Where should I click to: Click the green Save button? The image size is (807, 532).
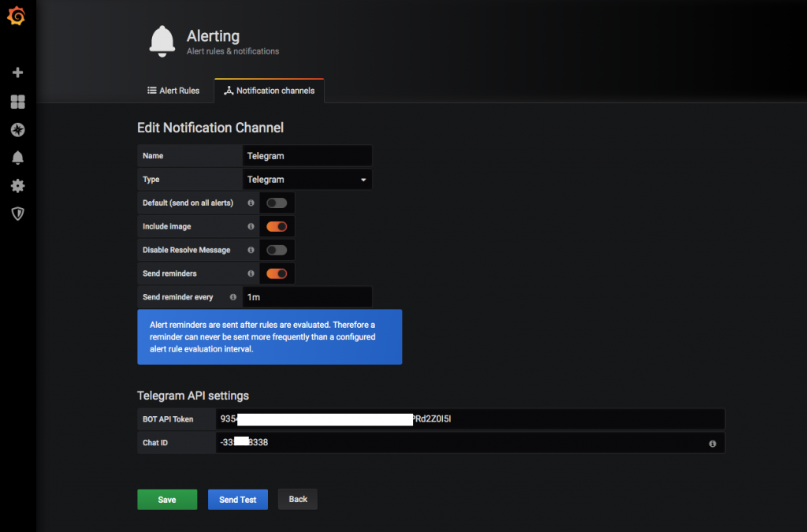pos(167,500)
